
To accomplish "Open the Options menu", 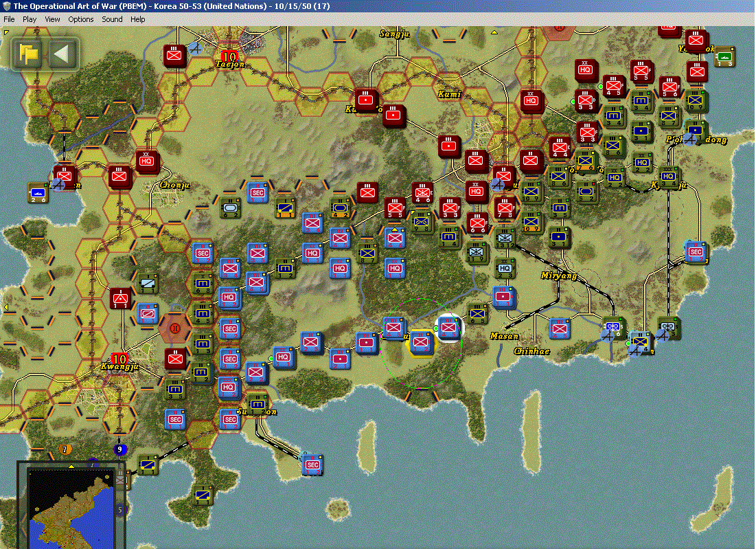I will 80,19.
